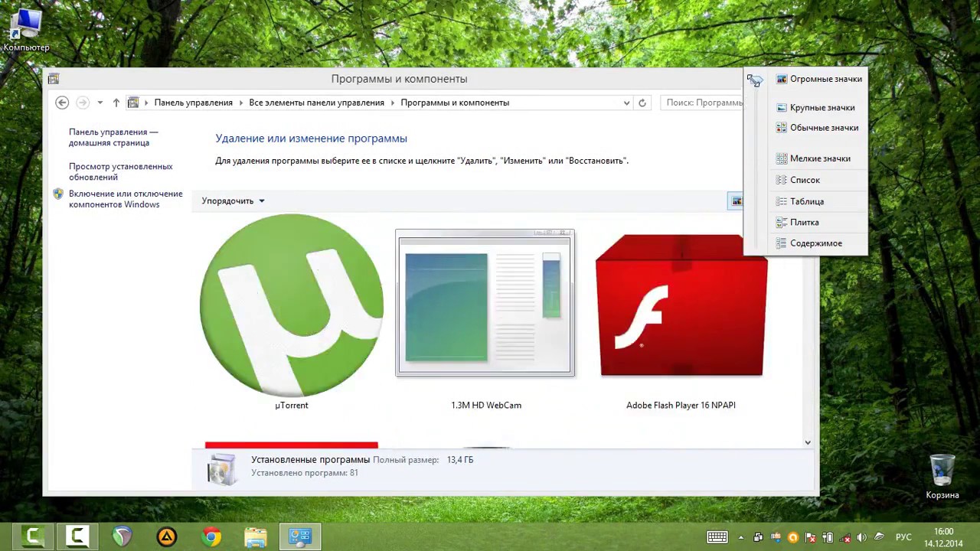Switch view to Таблица

800,201
